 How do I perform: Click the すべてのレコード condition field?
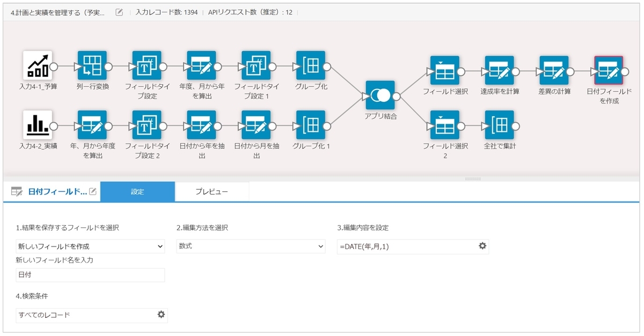92,315
